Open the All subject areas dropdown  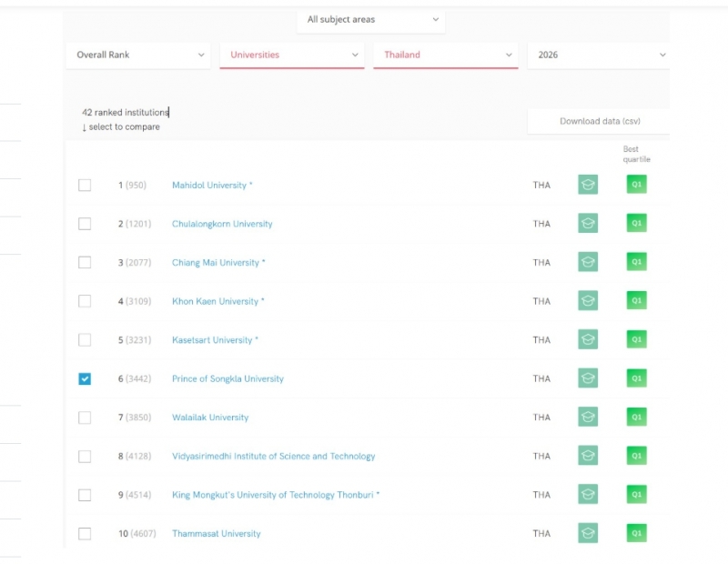coord(371,19)
